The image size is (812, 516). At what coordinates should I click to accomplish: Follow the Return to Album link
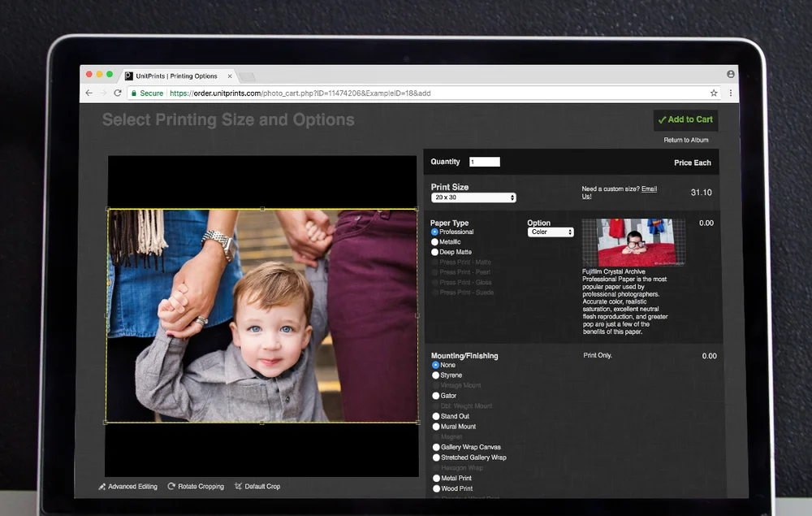point(685,140)
